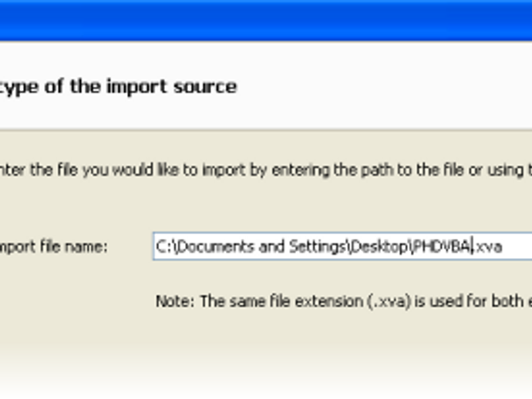Click the 'C:\' drive prefix in the path

(164, 246)
